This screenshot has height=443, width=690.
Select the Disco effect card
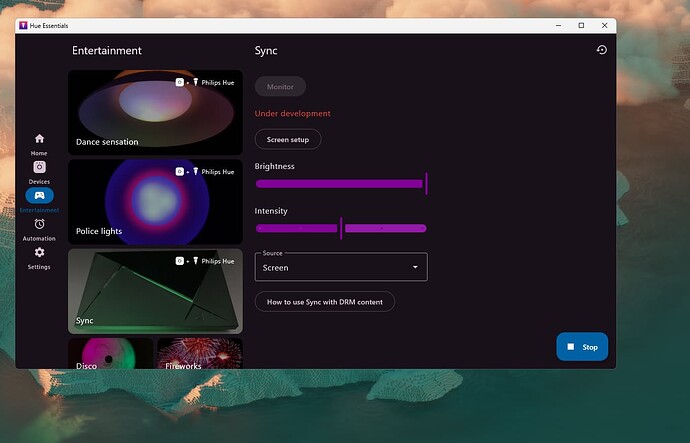click(x=111, y=353)
